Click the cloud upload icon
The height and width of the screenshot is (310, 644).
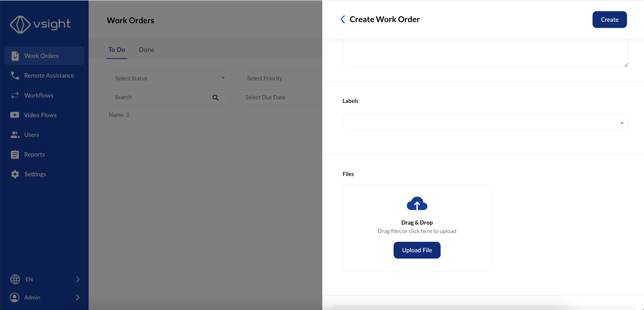click(417, 203)
